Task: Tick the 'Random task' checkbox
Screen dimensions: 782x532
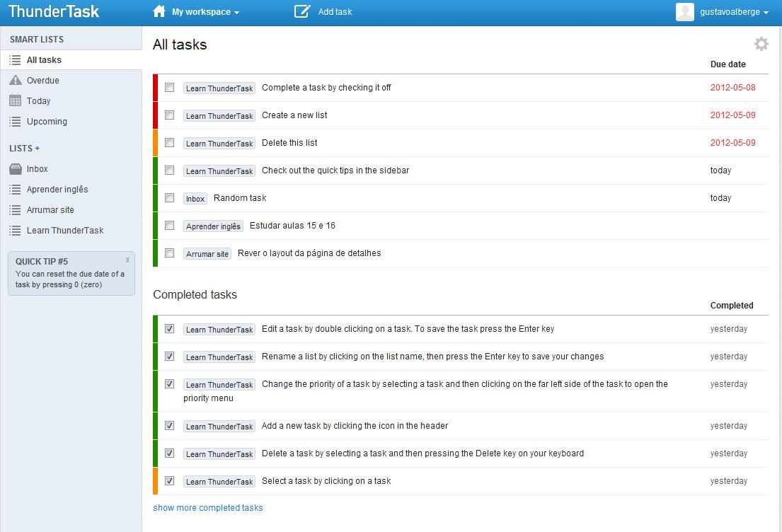Action: coord(170,198)
